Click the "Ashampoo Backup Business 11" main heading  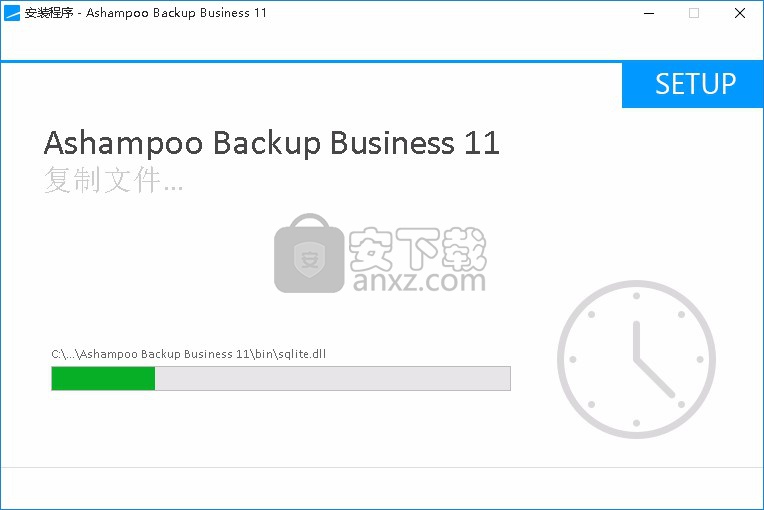(x=271, y=143)
